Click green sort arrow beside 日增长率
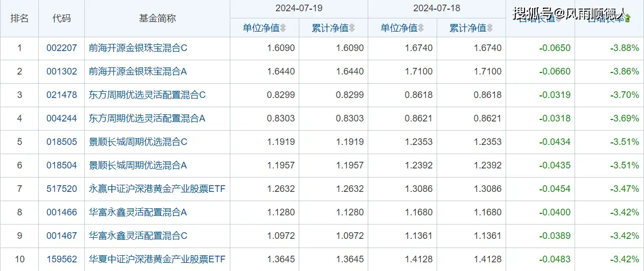 point(628,18)
